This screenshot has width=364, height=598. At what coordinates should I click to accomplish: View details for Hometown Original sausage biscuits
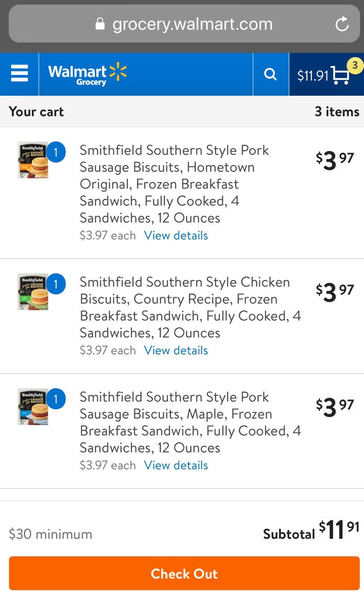[x=176, y=236]
